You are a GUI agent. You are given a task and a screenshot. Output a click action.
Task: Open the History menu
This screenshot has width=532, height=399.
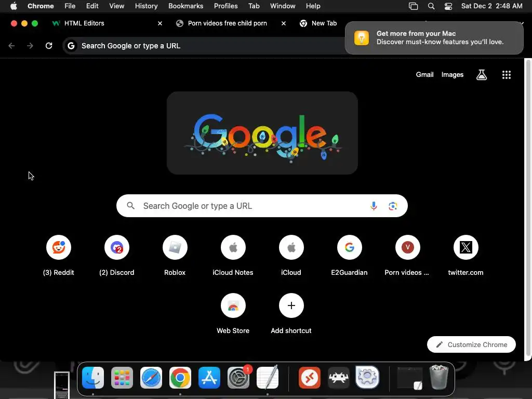tap(146, 6)
